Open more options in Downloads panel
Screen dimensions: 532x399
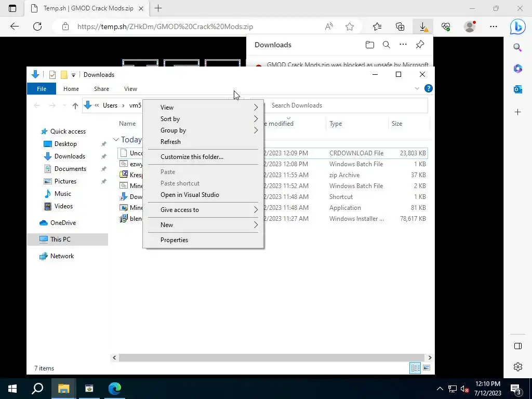tap(403, 45)
